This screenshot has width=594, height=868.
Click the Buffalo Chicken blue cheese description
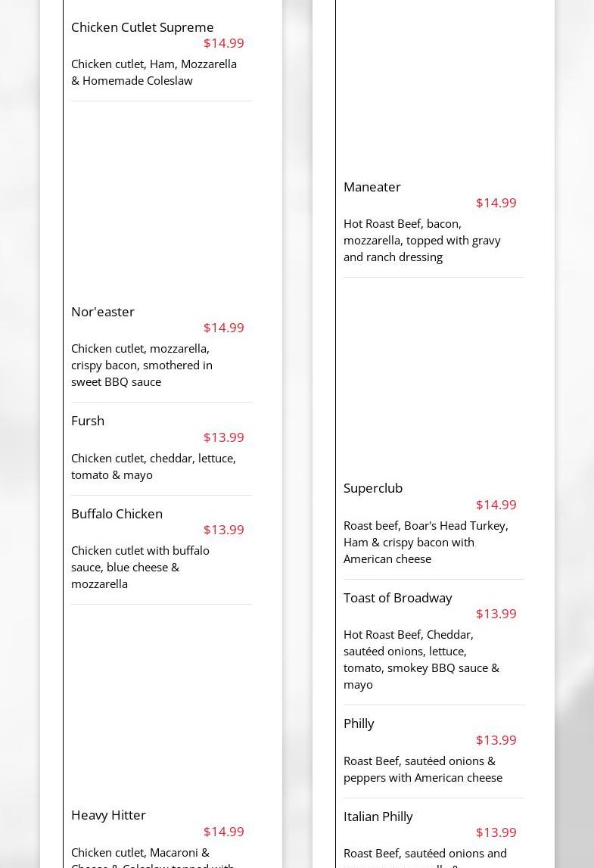point(140,567)
